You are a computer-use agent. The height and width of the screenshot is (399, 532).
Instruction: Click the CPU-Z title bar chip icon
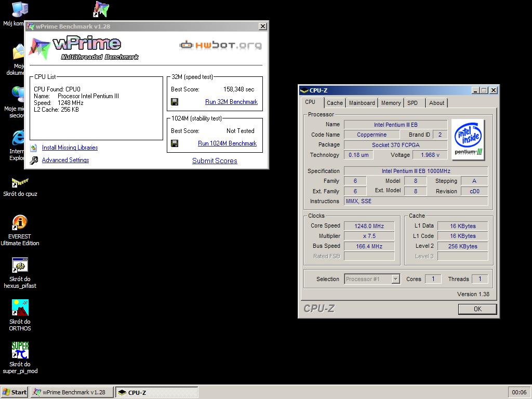(x=304, y=90)
